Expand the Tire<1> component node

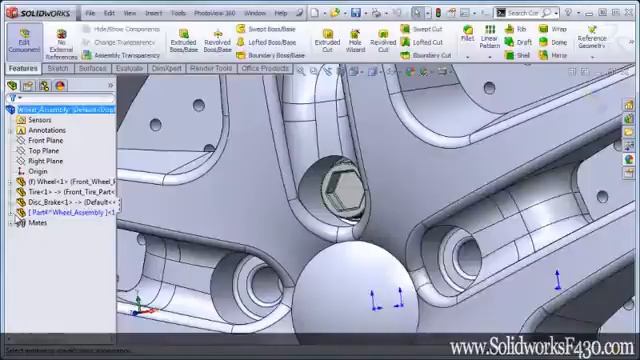pos(10,192)
